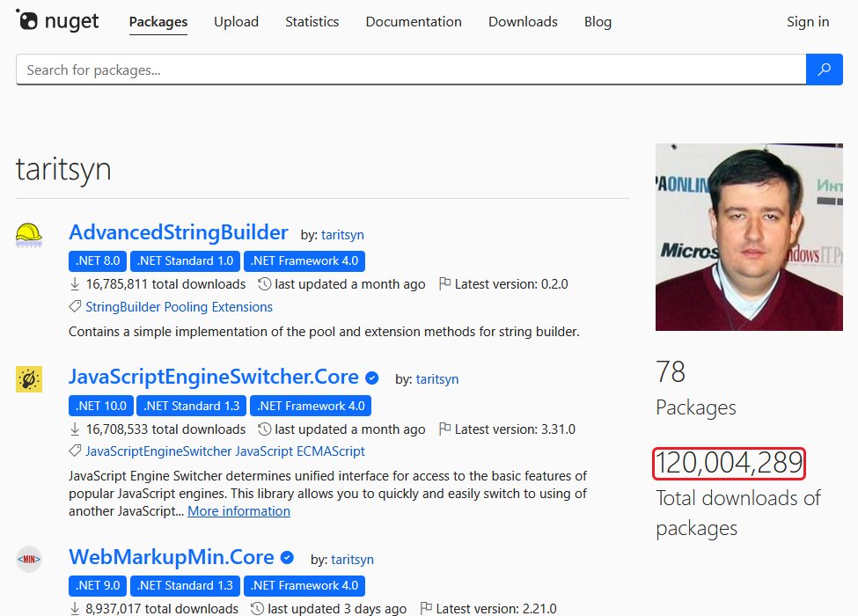Click the clock icon beside last updated 3 days ago
The width and height of the screenshot is (858, 616).
257,608
